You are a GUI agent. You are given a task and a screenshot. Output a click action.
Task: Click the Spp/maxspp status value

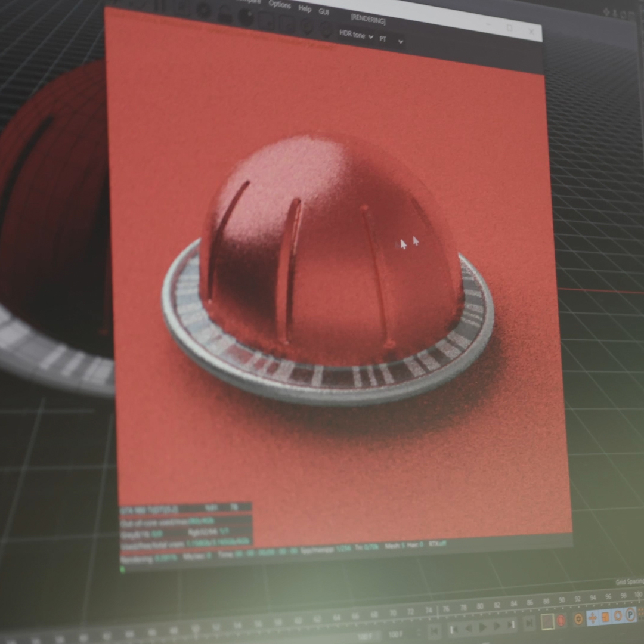click(x=326, y=549)
